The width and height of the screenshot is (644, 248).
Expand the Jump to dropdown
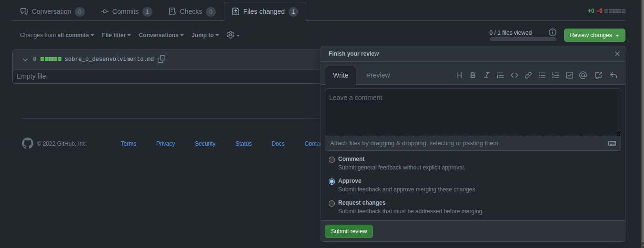205,35
